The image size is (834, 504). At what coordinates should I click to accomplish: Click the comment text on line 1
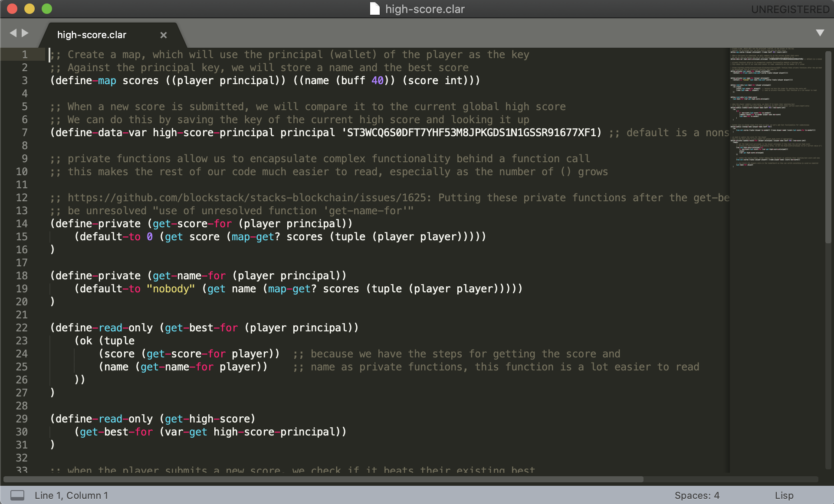290,55
